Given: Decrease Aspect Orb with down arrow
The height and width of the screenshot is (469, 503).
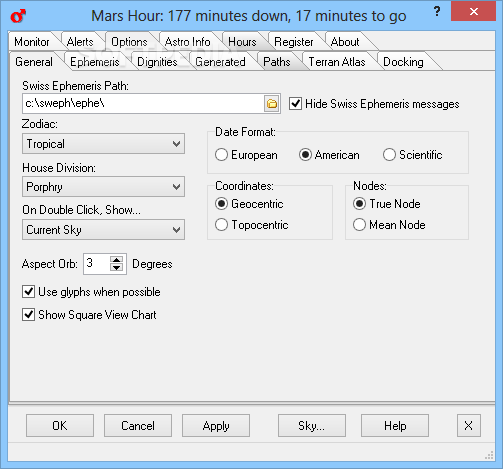Looking at the screenshot, I should click(x=116, y=268).
